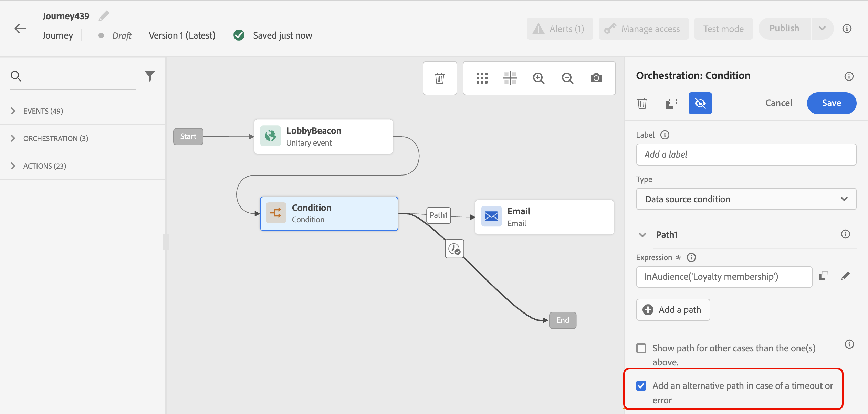Uncheck the alternative path timeout checkbox

pyautogui.click(x=641, y=386)
